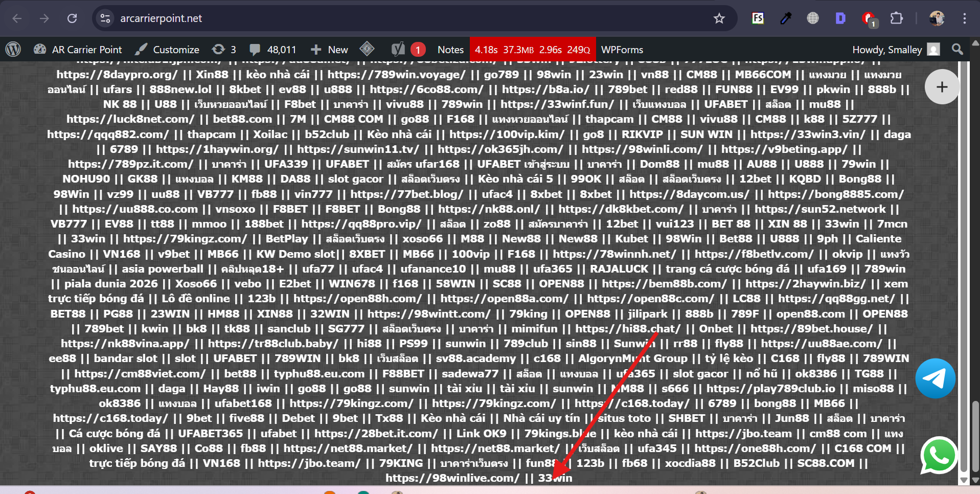Open the "asia powerball" link
This screenshot has width=980, height=494.
[x=162, y=269]
